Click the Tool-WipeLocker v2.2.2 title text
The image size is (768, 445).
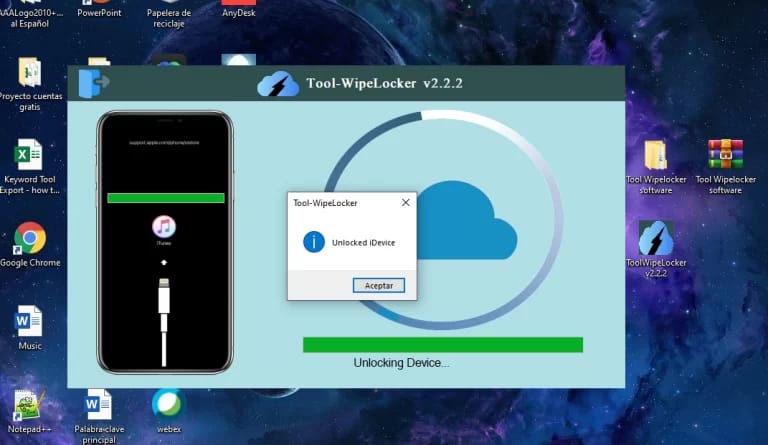[384, 83]
